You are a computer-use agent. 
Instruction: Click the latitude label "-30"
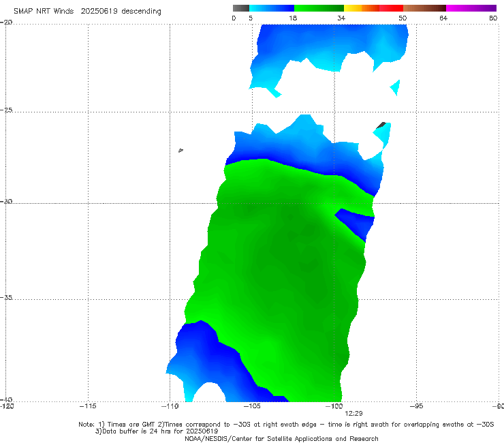[x=6, y=201]
